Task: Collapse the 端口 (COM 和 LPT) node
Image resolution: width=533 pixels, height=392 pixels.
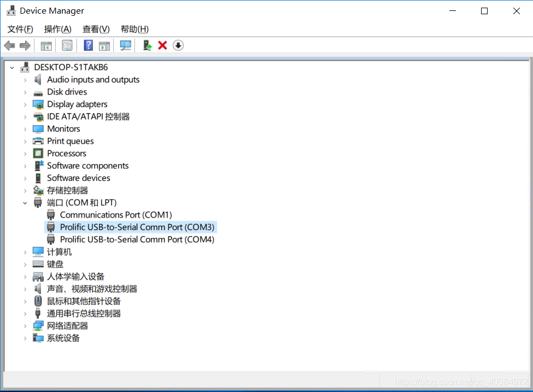Action: click(x=25, y=203)
